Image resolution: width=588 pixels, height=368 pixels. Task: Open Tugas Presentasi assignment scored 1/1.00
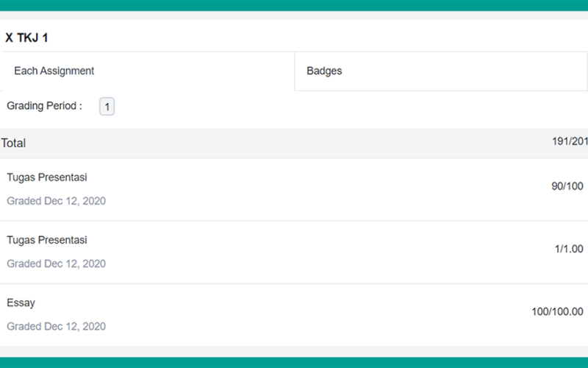click(x=47, y=240)
